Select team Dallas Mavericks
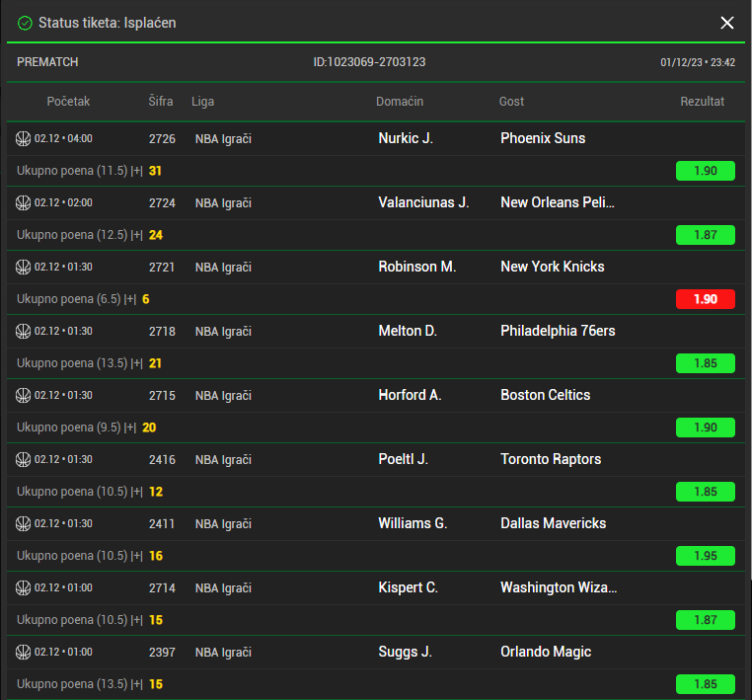The image size is (752, 700). [x=554, y=523]
